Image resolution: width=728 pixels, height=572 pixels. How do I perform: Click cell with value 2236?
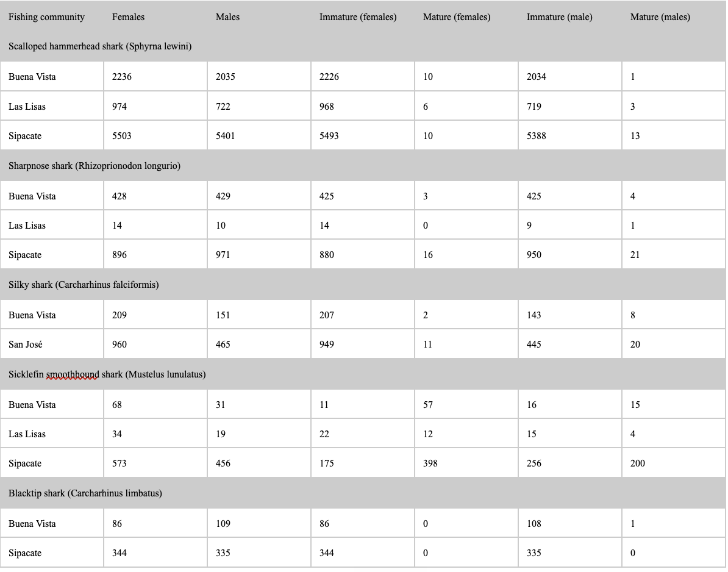155,77
